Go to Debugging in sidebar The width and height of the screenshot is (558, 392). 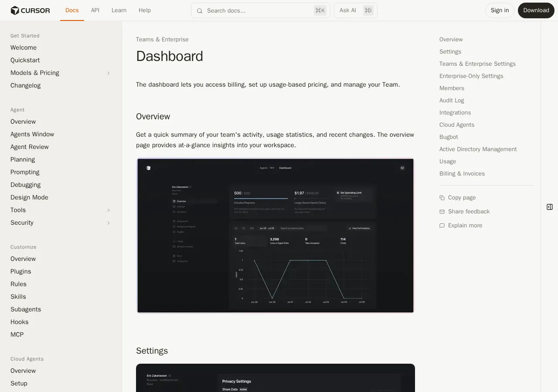click(25, 185)
